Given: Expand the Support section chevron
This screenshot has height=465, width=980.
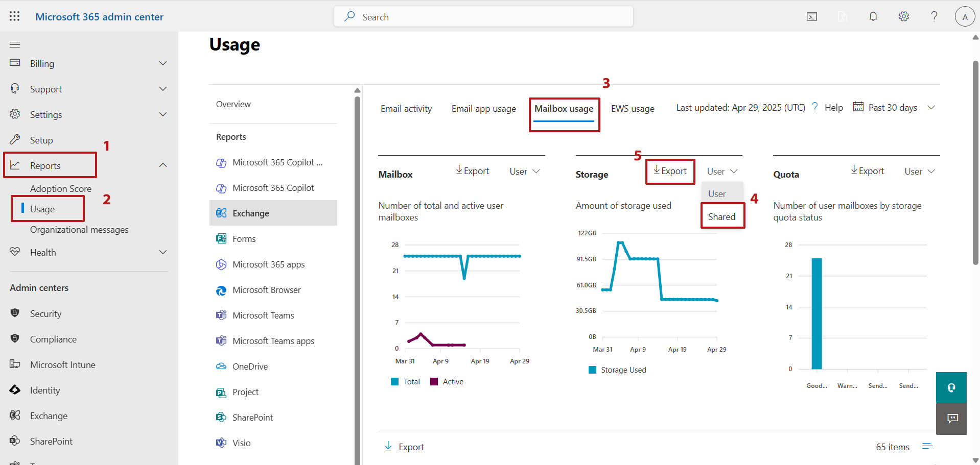Looking at the screenshot, I should (x=163, y=89).
